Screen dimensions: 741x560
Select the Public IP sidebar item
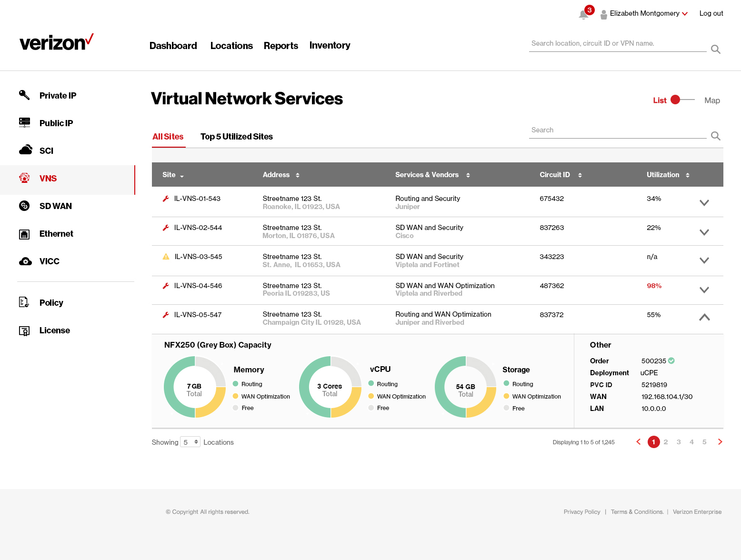[x=56, y=123]
